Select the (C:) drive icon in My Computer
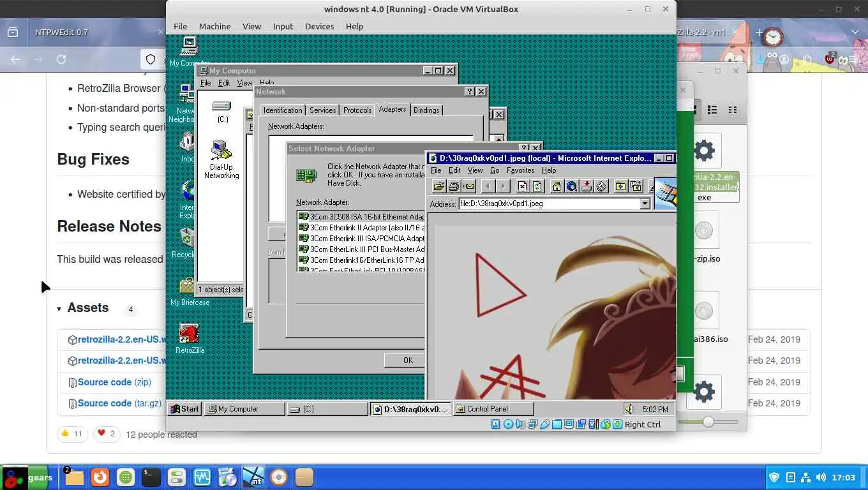868x490 pixels. [222, 111]
